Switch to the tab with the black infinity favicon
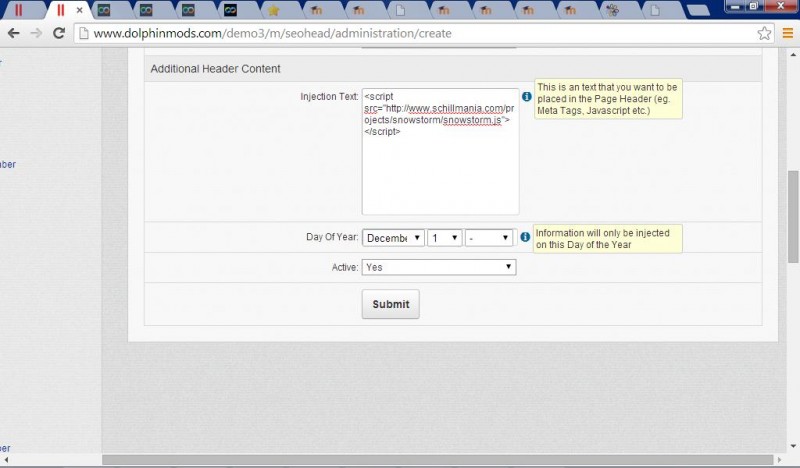Viewport: 800px width, 468px height. 230,10
